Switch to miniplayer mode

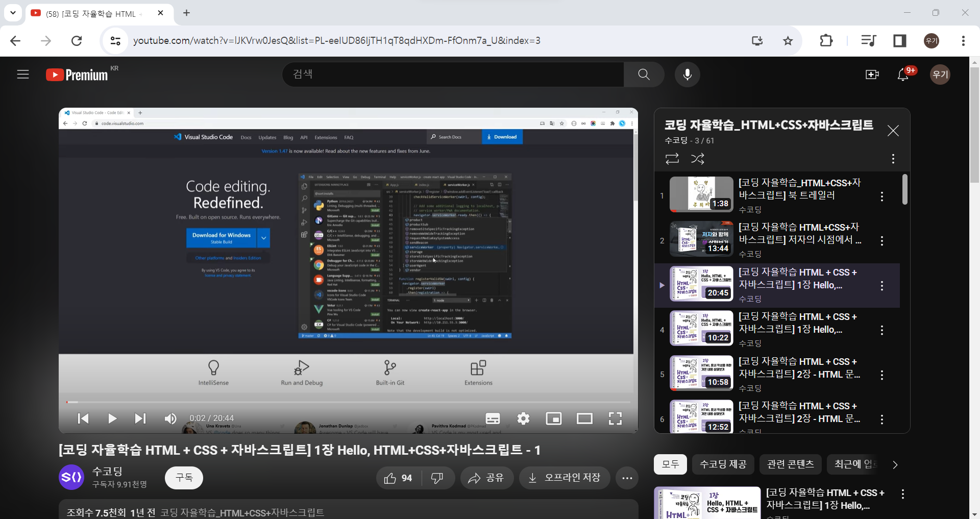554,418
